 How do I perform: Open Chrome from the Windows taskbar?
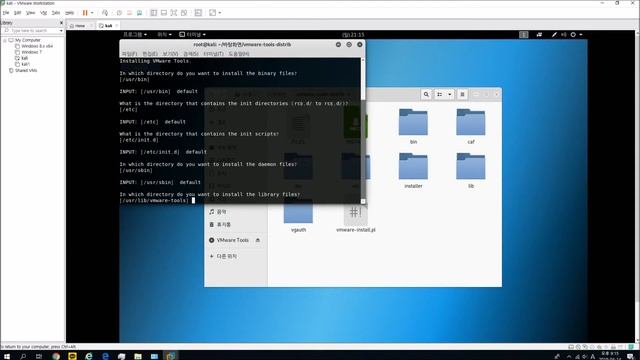click(56, 356)
